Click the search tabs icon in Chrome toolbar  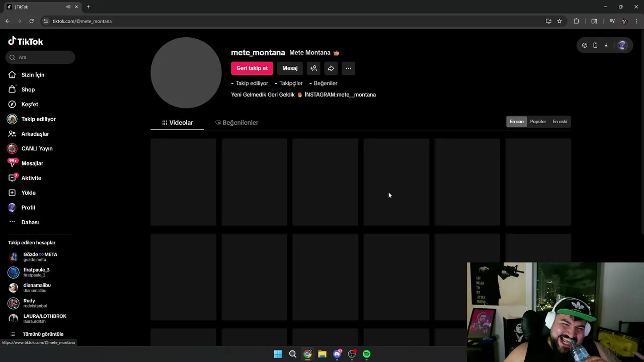tap(594, 21)
